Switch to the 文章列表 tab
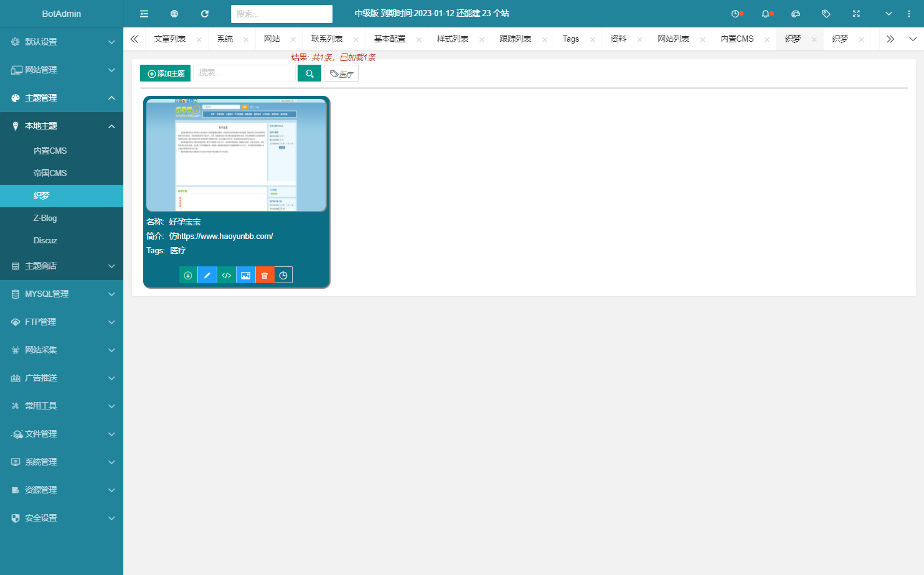This screenshot has height=575, width=924. (x=169, y=39)
